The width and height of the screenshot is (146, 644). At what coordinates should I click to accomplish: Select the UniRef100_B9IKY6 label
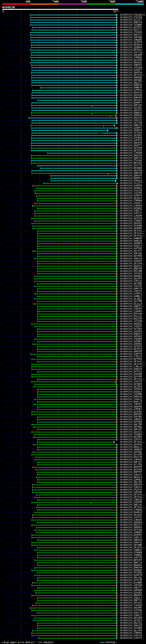pyautogui.click(x=131, y=93)
